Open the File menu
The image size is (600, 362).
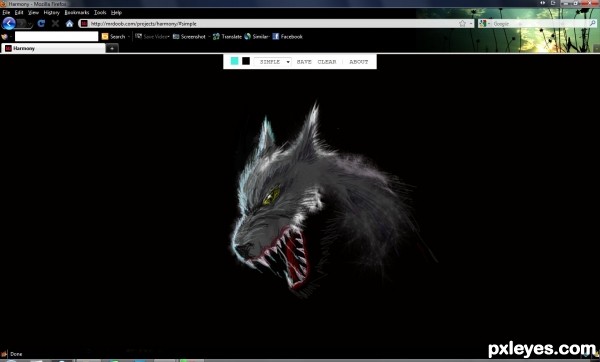[6, 12]
